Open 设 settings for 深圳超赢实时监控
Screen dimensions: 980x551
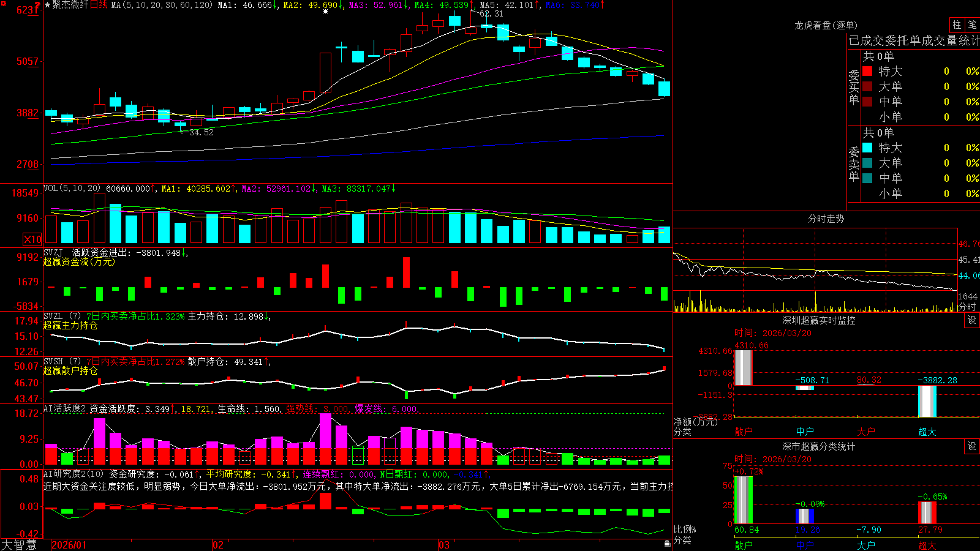(972, 320)
